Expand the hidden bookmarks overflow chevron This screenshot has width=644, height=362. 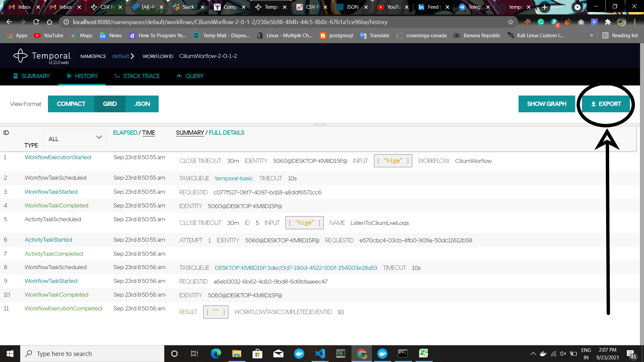[591, 36]
